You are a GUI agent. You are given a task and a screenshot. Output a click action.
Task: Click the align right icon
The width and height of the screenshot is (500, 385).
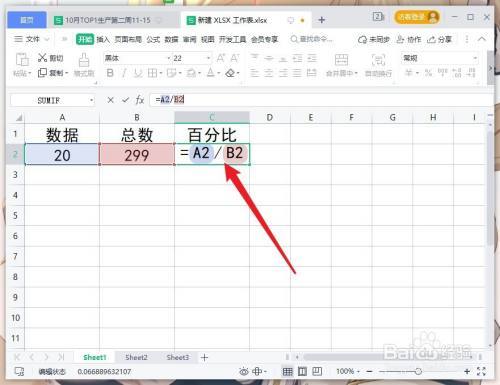[x=283, y=73]
